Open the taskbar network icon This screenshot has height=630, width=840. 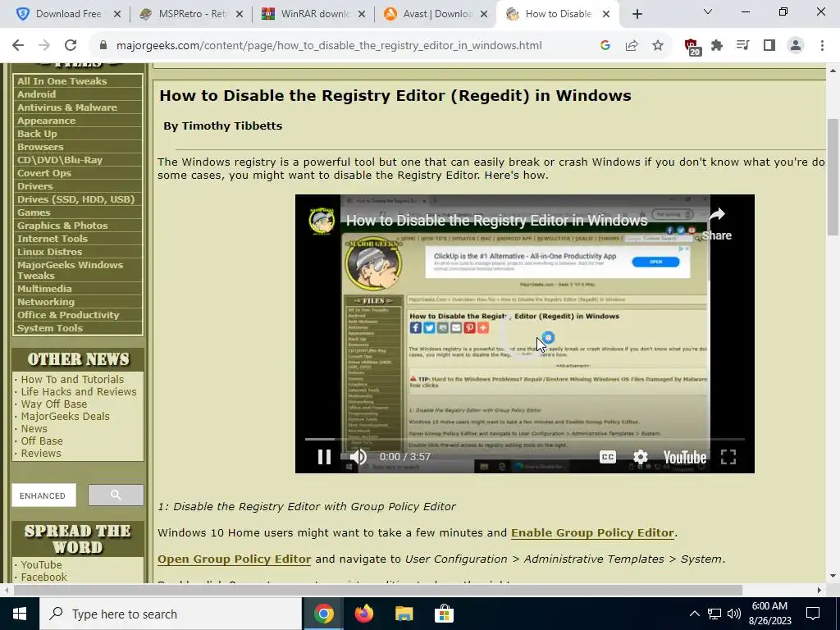pyautogui.click(x=714, y=614)
